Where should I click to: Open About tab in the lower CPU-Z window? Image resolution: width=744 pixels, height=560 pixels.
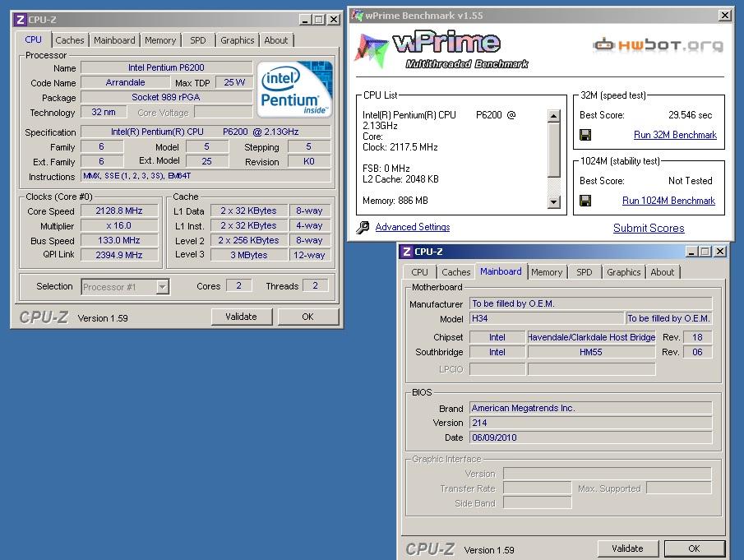click(x=663, y=272)
